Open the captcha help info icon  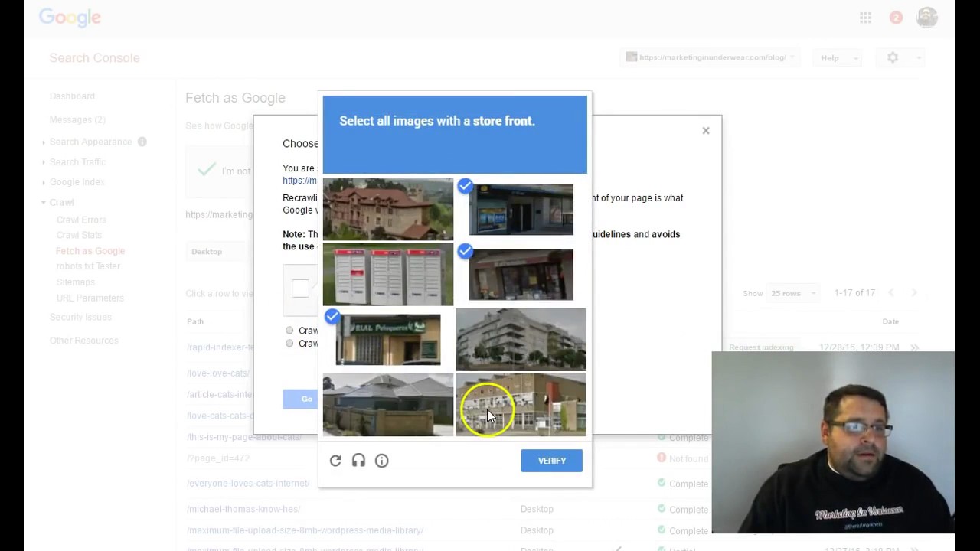coord(381,461)
